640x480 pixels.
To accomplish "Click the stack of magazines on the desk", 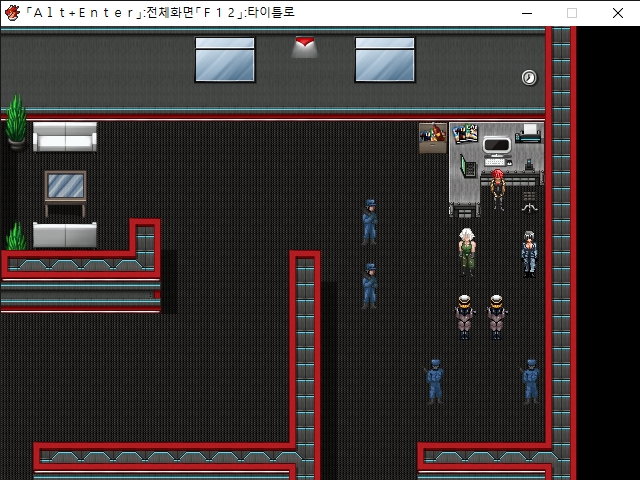I will [465, 133].
